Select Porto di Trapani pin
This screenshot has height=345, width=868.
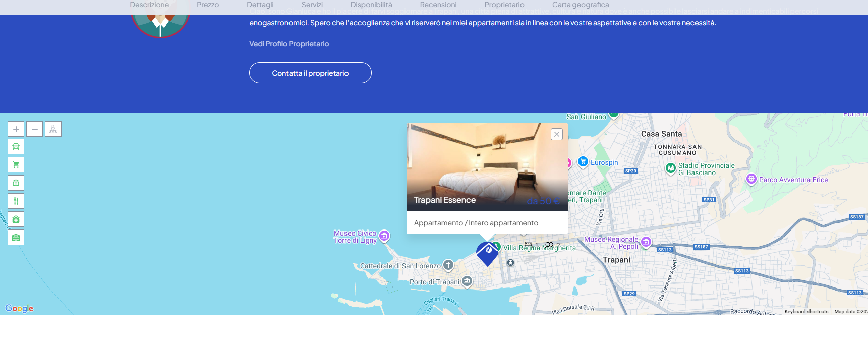[467, 281]
